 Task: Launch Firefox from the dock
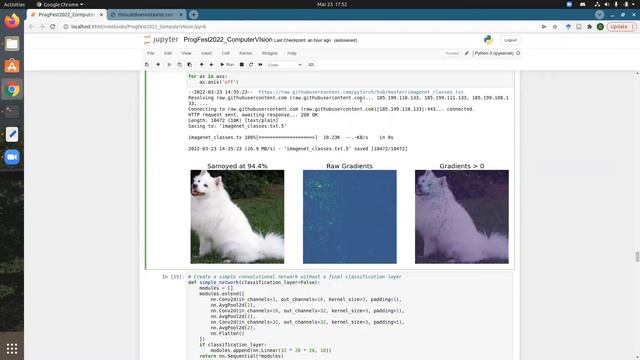click(12, 21)
